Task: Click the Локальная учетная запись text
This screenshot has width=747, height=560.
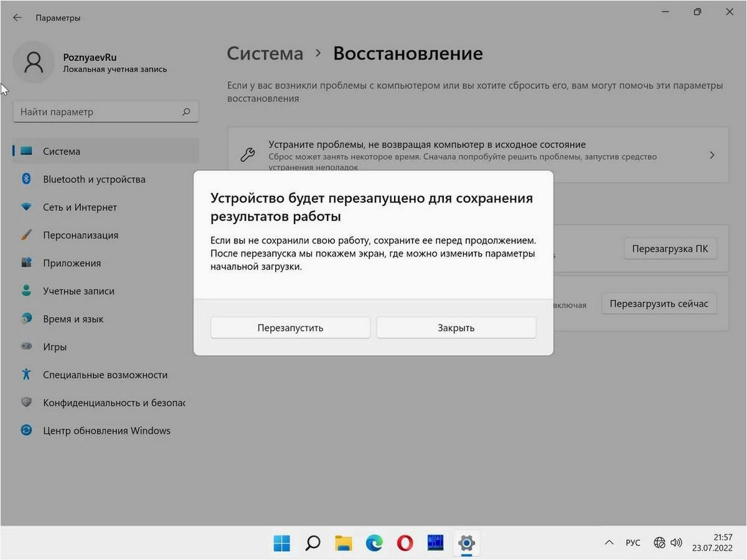Action: coord(115,69)
